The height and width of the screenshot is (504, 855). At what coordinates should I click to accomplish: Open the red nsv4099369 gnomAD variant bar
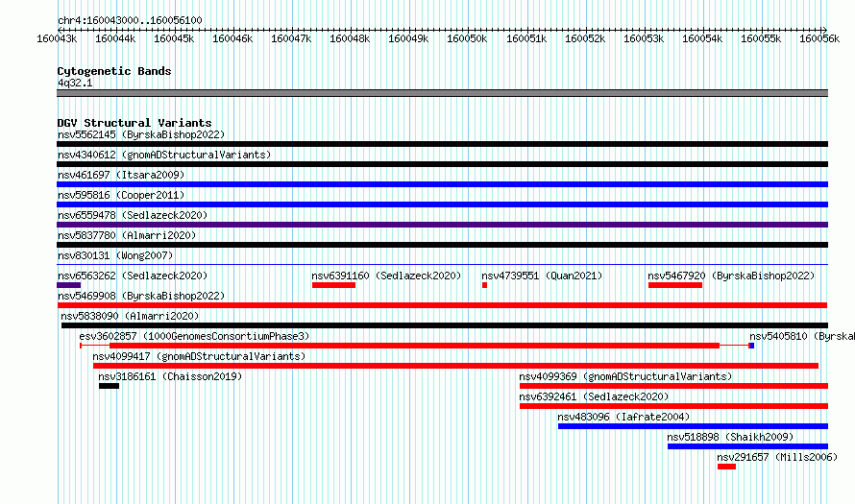tap(674, 386)
